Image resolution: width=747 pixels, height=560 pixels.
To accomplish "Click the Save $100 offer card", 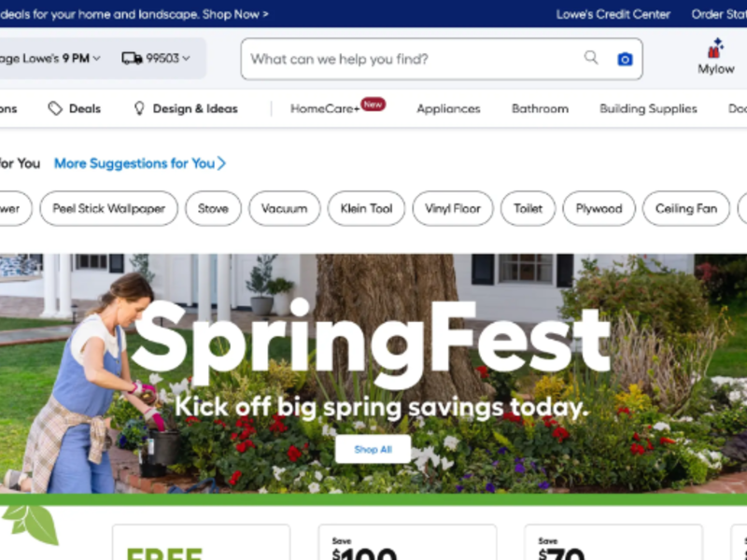I will pos(407,542).
